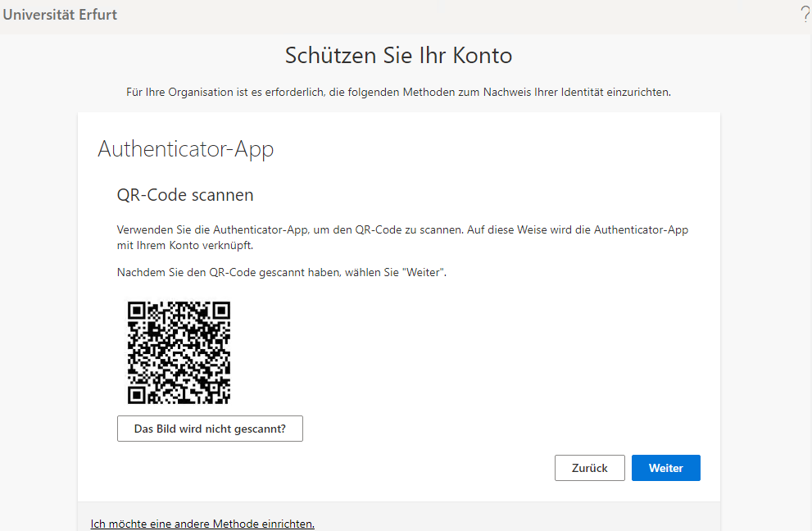Click the "Für Ihre Organisation" description line

398,92
